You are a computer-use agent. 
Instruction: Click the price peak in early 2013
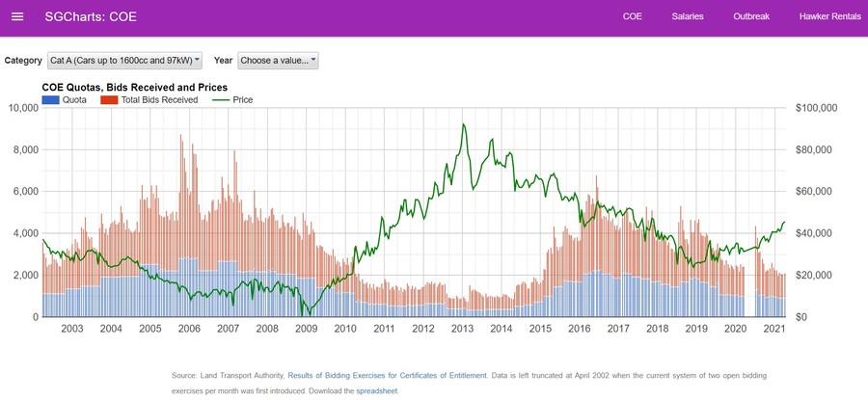click(x=464, y=124)
